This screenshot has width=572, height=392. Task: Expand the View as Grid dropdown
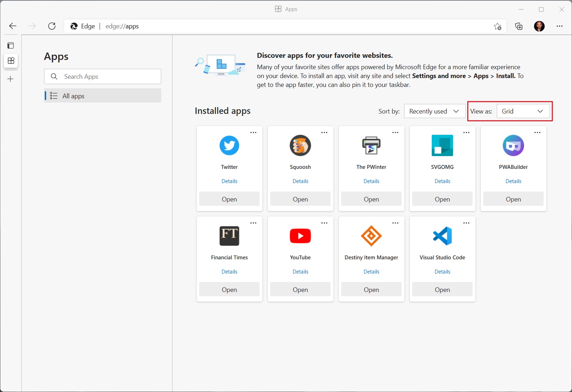click(x=523, y=111)
